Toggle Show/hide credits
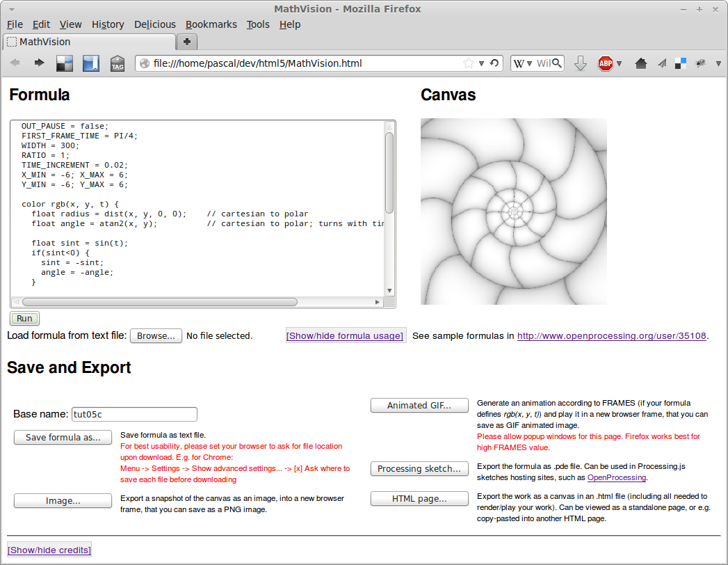The height and width of the screenshot is (565, 728). [49, 550]
